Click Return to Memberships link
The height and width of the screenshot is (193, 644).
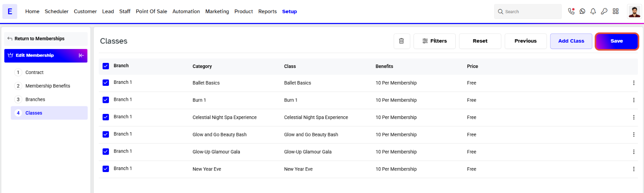(39, 39)
